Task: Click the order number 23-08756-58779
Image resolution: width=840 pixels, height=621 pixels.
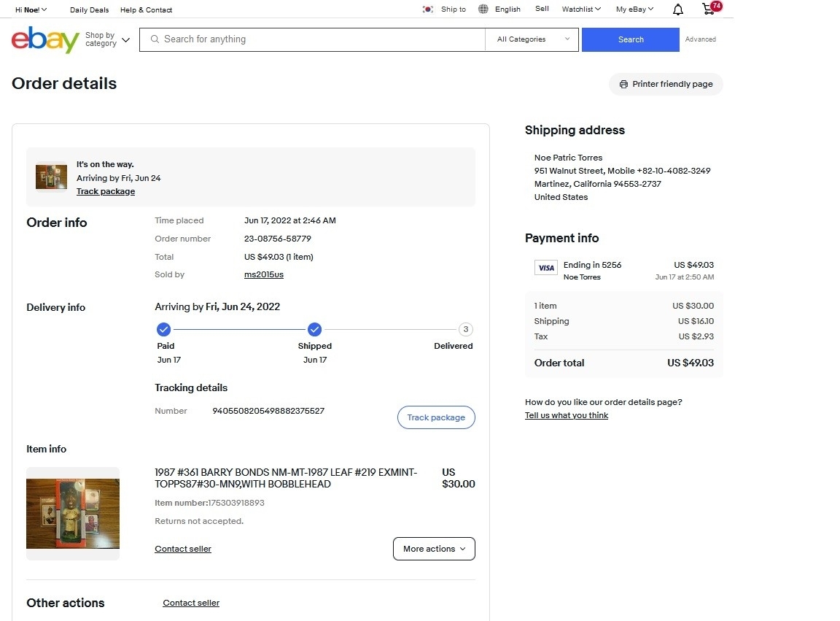Action: pos(278,239)
